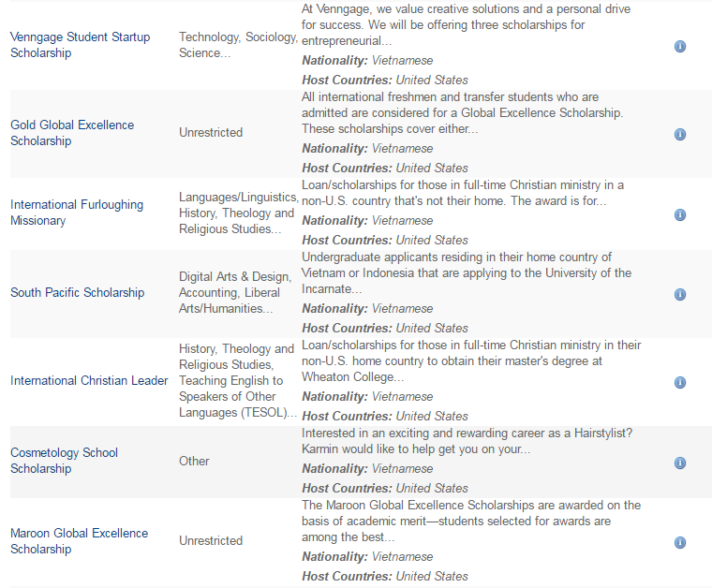Open info icon for International Christian Leader

click(680, 382)
